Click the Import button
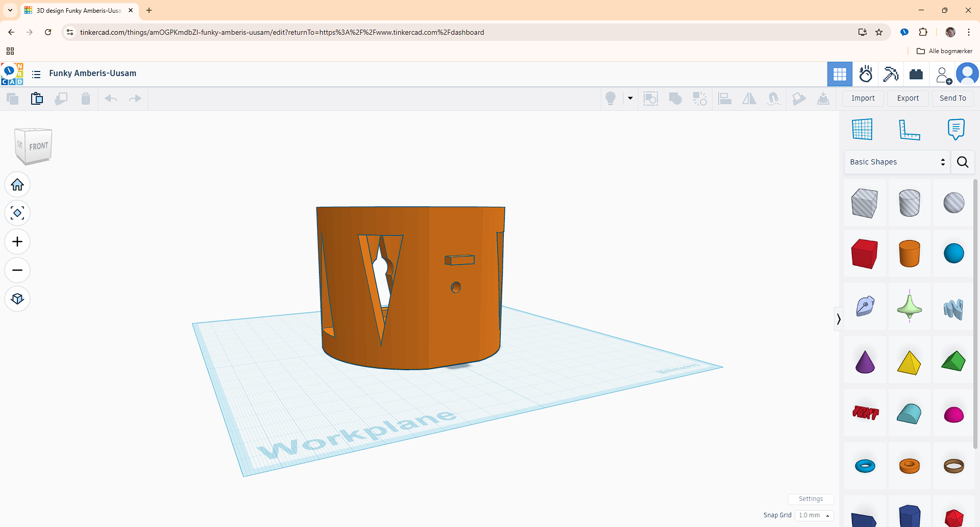 point(863,99)
